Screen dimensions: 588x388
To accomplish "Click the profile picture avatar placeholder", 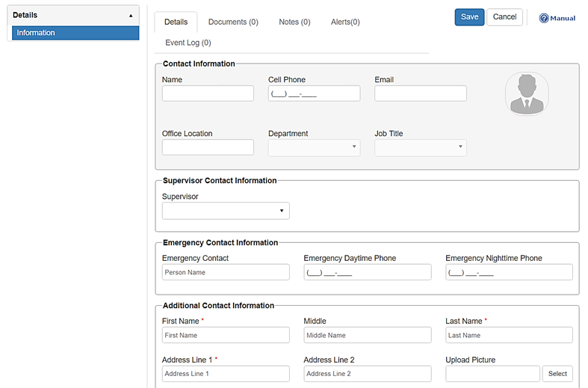I will tap(526, 94).
